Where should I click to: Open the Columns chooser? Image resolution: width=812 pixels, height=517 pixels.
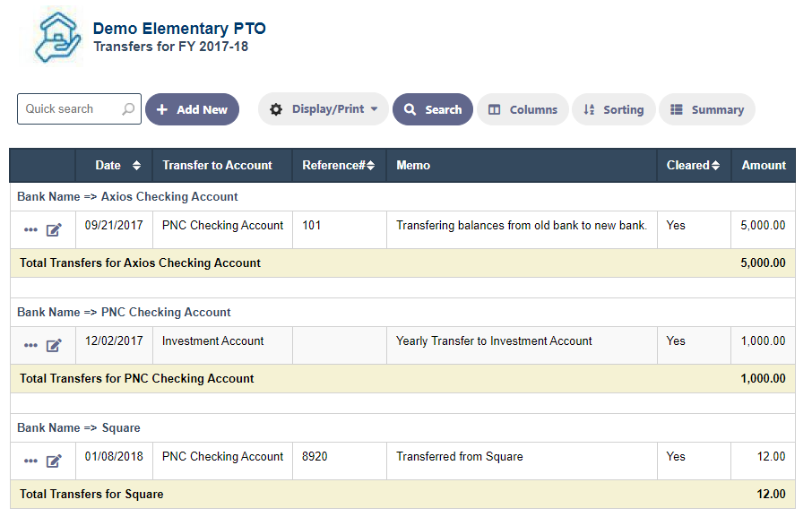(523, 109)
